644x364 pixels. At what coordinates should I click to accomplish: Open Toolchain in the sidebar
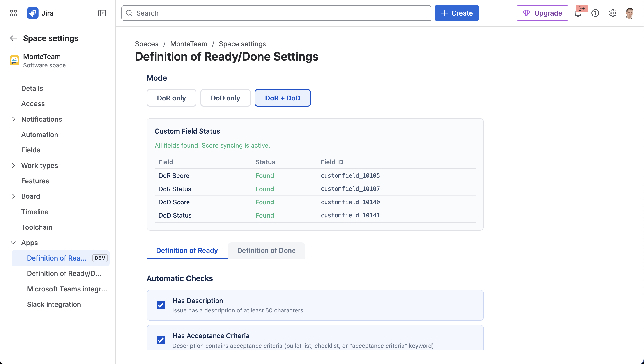click(37, 227)
